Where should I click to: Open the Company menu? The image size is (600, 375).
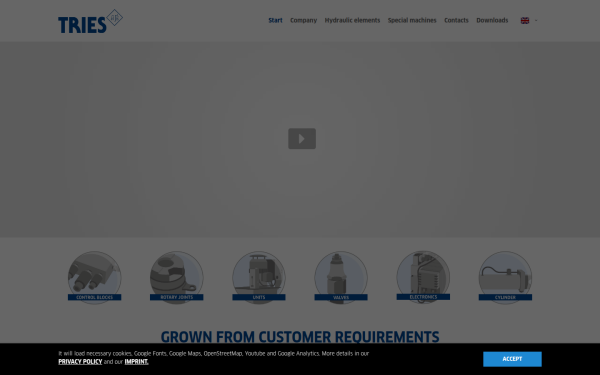(303, 20)
